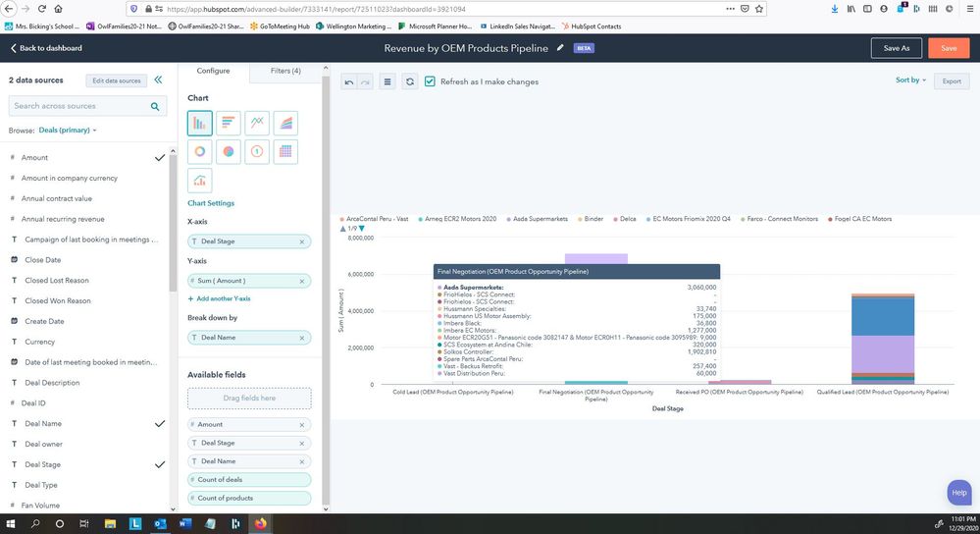Viewport: 980px width, 534px height.
Task: Toggle the Deal Stage field checkmark
Action: click(x=160, y=464)
